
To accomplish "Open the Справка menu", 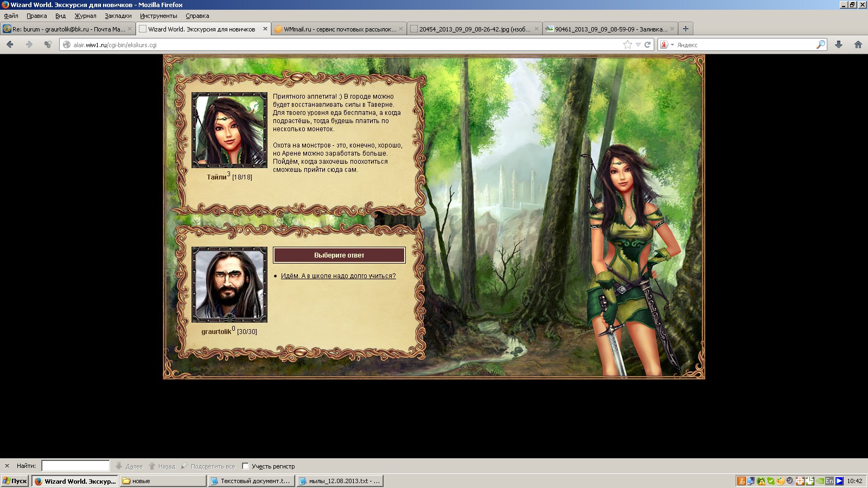I will 197,16.
